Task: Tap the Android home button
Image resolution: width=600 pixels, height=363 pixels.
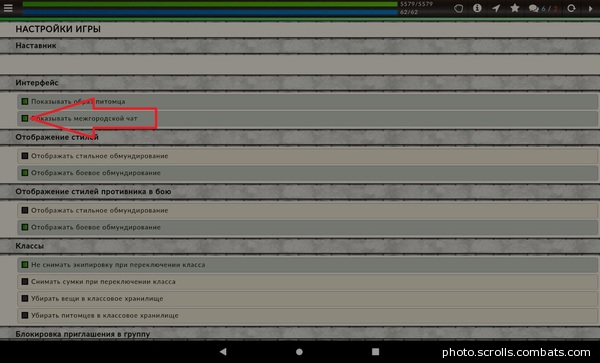Action: (299, 352)
